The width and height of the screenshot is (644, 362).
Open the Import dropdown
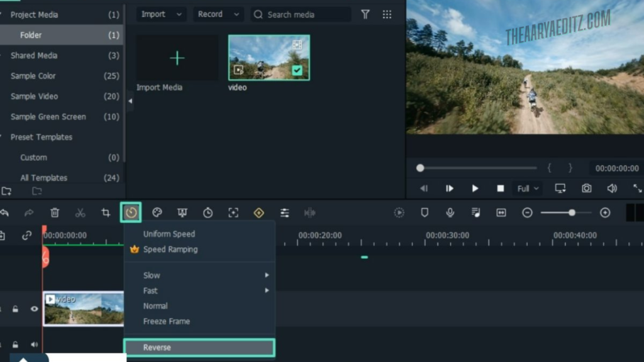click(x=161, y=14)
